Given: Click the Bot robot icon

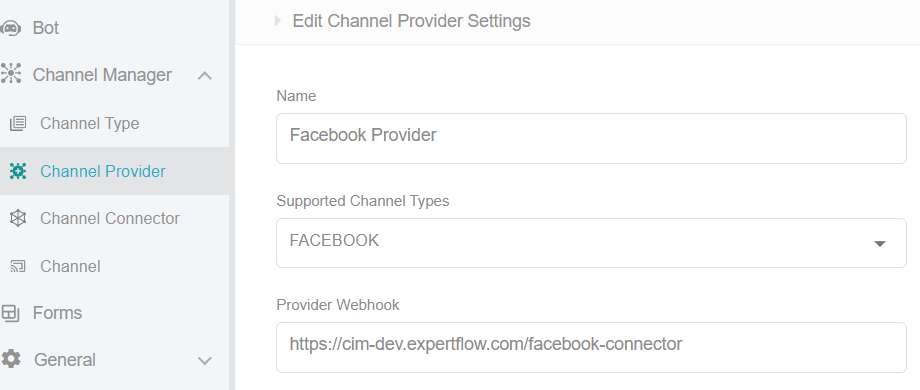Looking at the screenshot, I should click(10, 28).
